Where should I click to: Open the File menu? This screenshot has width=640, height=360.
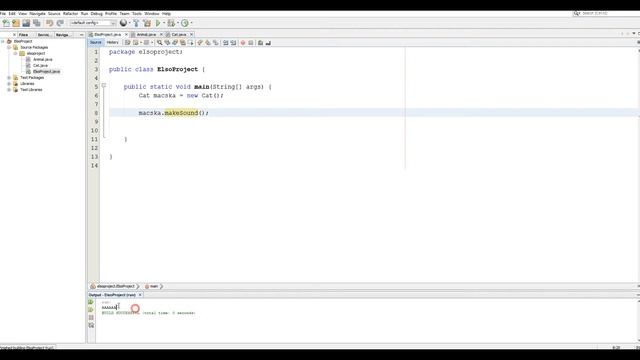pos(3,13)
